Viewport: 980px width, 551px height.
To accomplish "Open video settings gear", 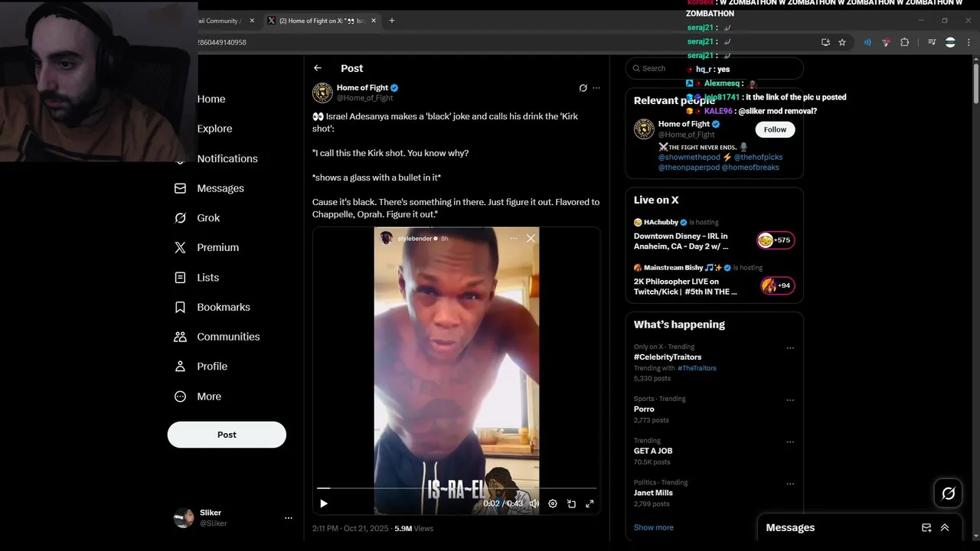I will pyautogui.click(x=553, y=504).
